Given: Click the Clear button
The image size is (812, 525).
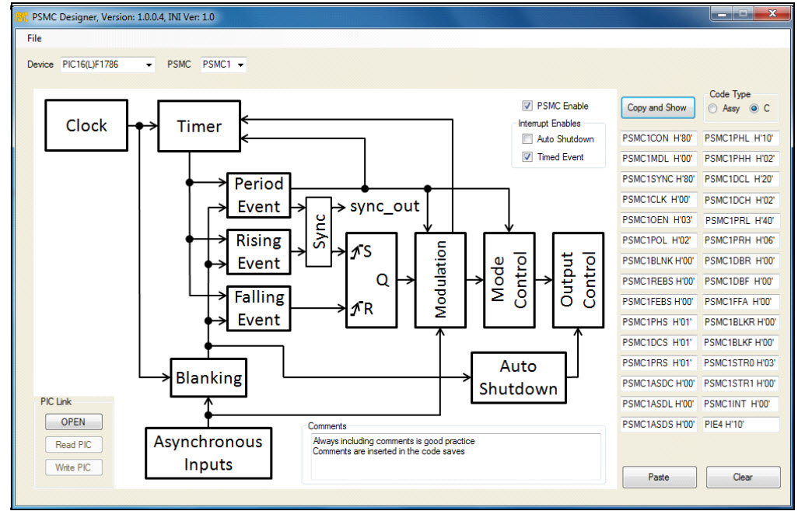Looking at the screenshot, I should point(743,477).
